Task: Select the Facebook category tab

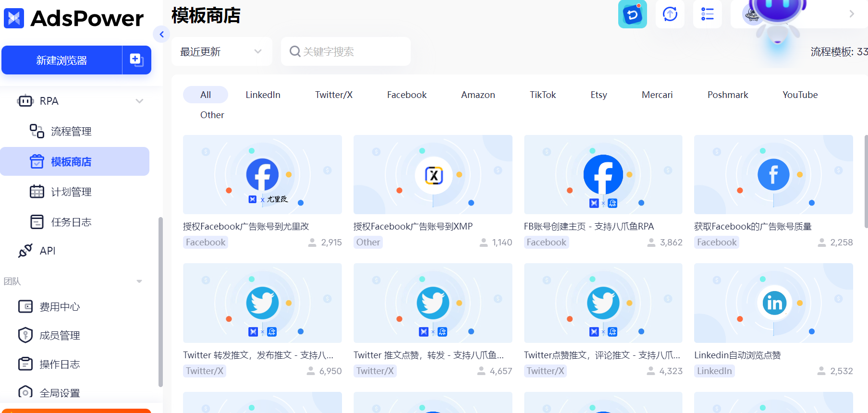Action: pyautogui.click(x=407, y=95)
